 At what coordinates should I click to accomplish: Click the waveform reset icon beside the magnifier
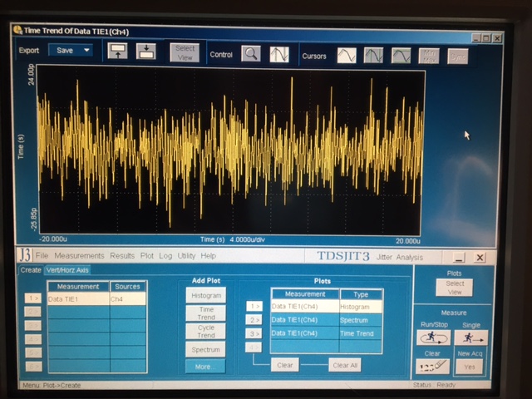[278, 54]
